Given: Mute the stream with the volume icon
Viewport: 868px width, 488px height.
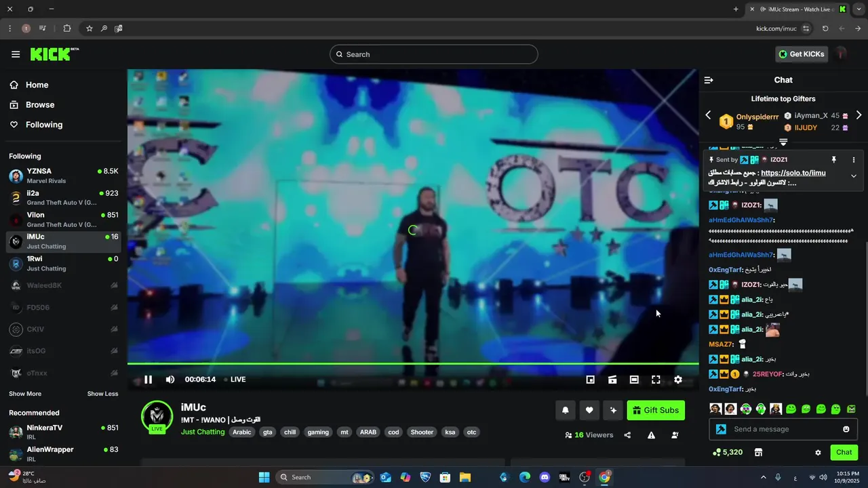Looking at the screenshot, I should [x=170, y=380].
